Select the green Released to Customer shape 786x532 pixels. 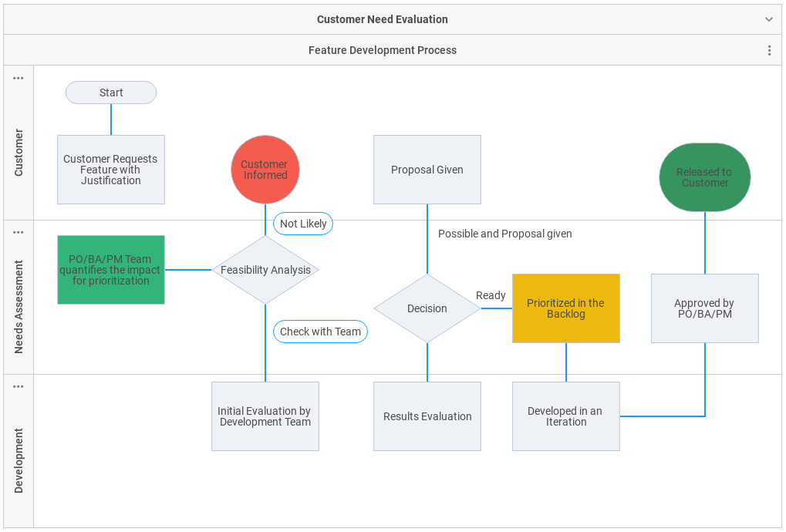tap(705, 177)
